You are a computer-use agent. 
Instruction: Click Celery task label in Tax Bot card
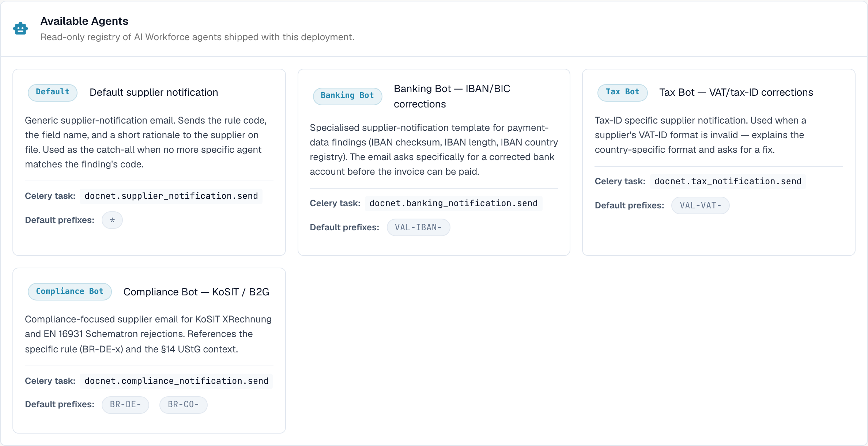click(x=620, y=181)
